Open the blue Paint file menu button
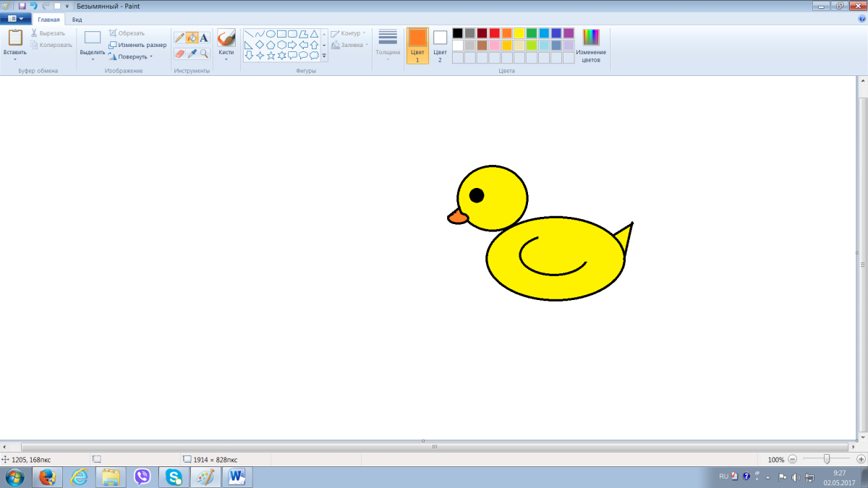The height and width of the screenshot is (488, 868). click(15, 20)
